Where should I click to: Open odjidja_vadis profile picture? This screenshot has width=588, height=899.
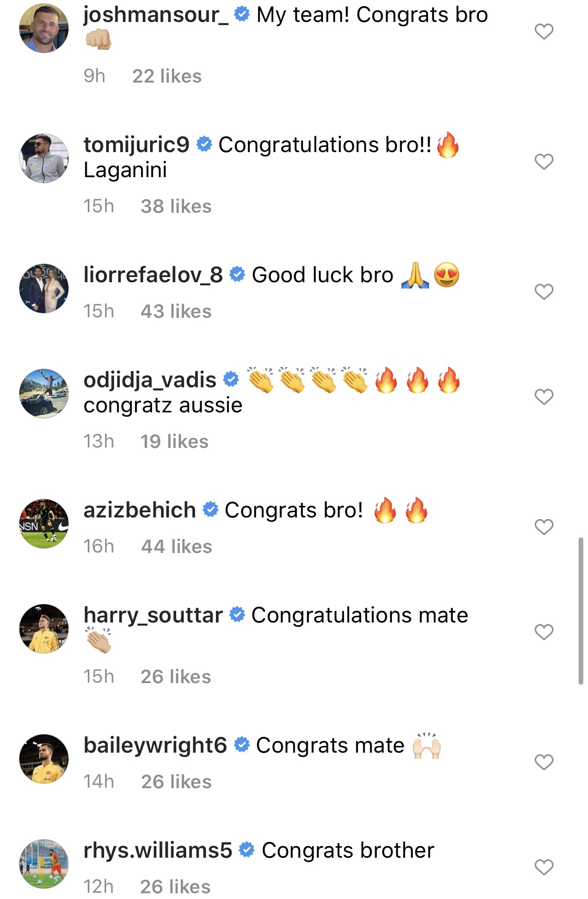(44, 393)
